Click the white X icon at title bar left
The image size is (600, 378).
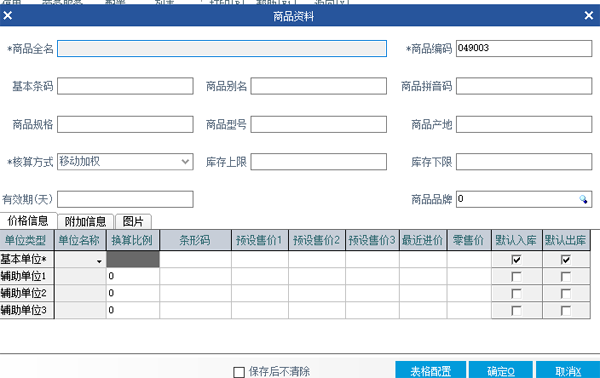(x=8, y=15)
